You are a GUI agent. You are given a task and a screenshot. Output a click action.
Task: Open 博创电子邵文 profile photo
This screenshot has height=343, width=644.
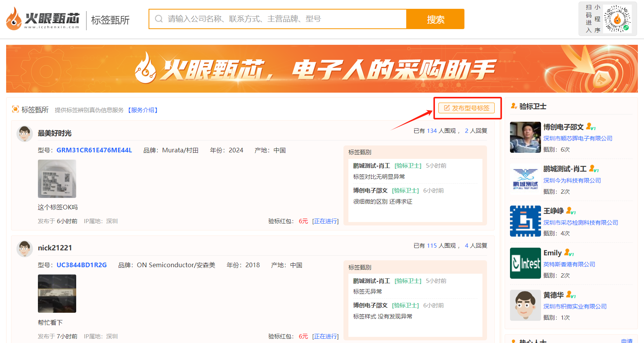click(x=525, y=137)
